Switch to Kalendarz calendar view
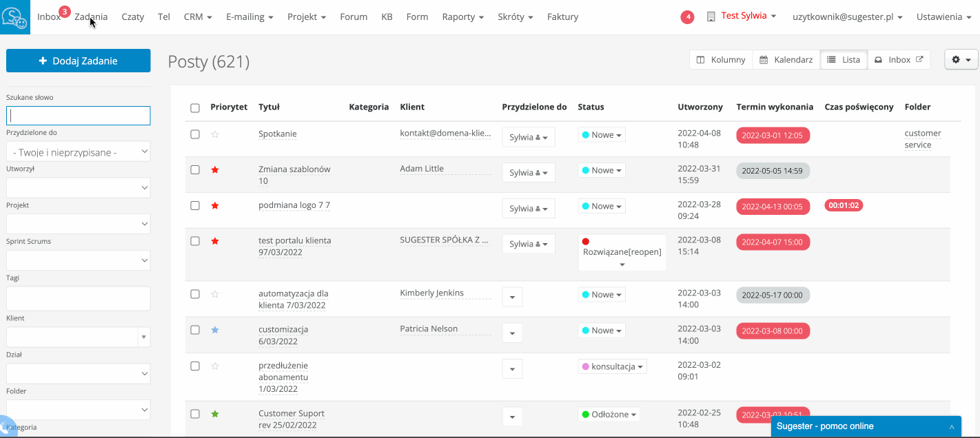This screenshot has height=438, width=980. pos(786,60)
